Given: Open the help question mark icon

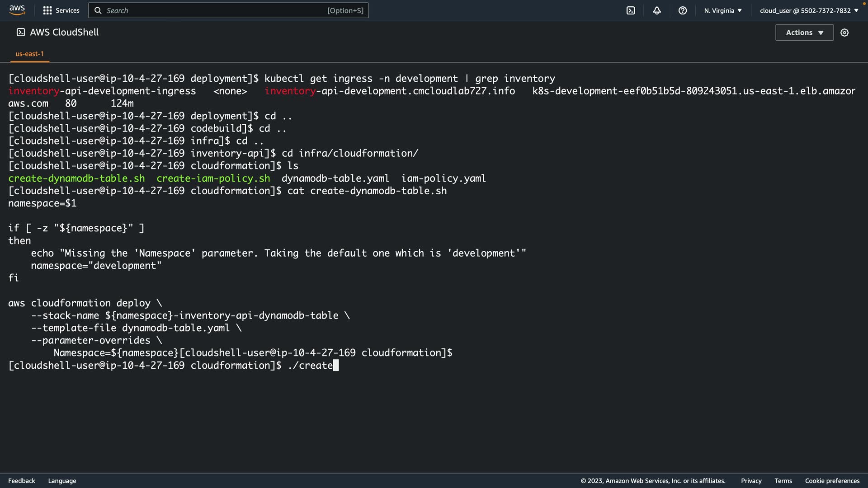Looking at the screenshot, I should (x=683, y=10).
